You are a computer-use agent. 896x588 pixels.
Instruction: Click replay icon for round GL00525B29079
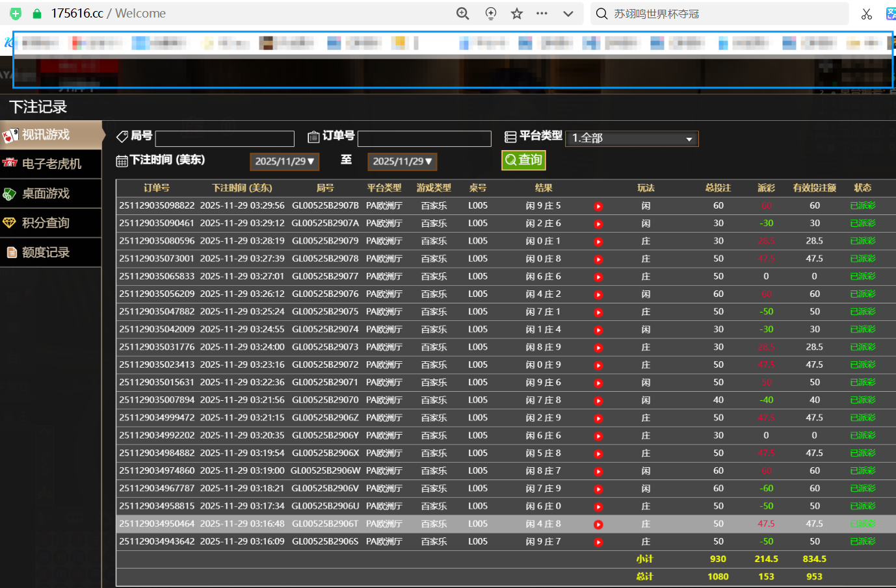[x=598, y=242]
